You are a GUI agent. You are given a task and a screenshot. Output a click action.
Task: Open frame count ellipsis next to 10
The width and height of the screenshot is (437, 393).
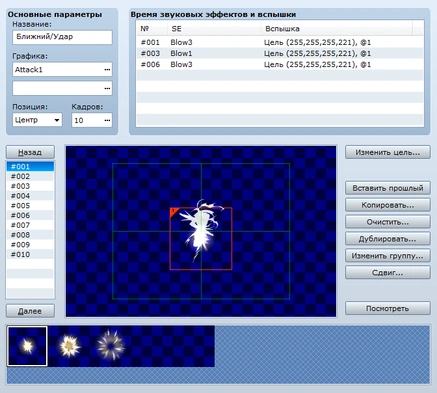click(x=107, y=120)
